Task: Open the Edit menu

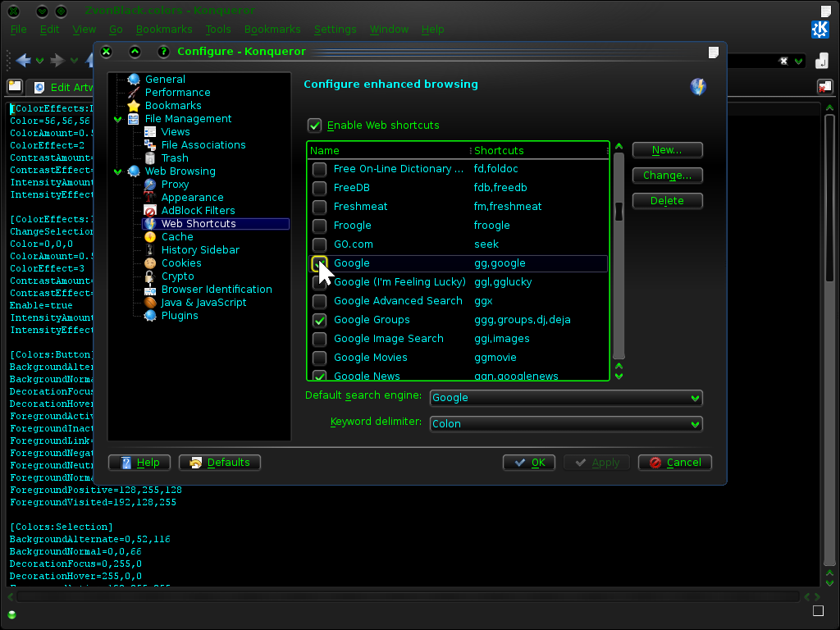Action: pos(49,30)
